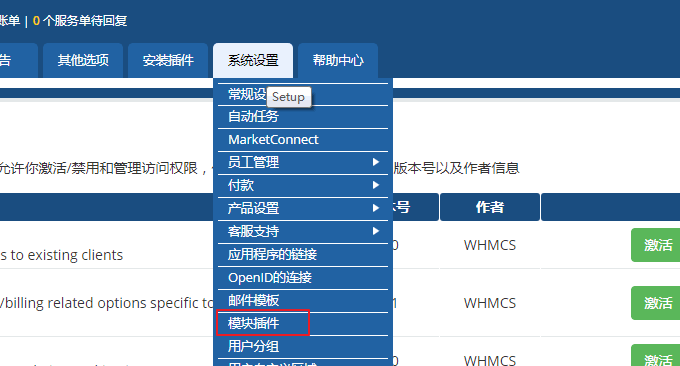Choose MarketConnect menu entry

(x=303, y=140)
